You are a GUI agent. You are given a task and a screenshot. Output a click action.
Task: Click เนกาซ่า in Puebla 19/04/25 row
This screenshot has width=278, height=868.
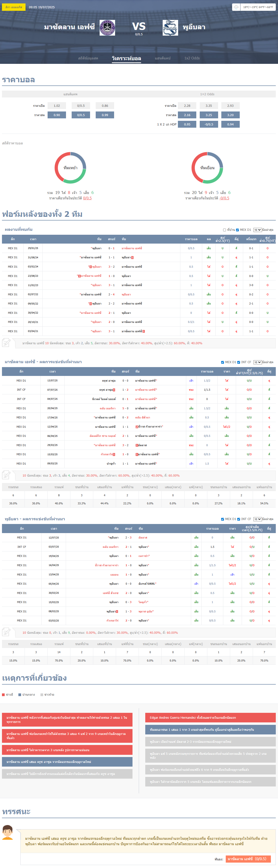144,556
